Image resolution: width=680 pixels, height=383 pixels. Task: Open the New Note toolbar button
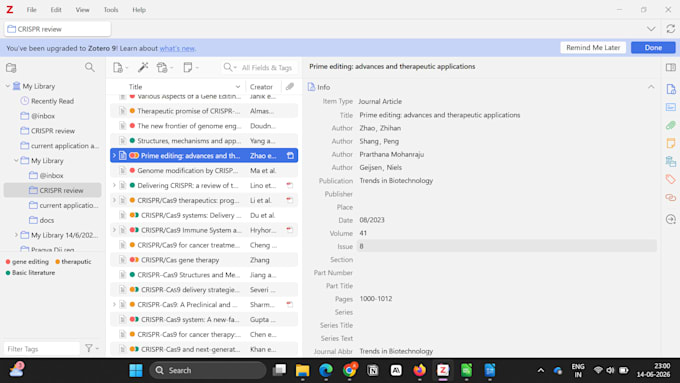pyautogui.click(x=190, y=68)
